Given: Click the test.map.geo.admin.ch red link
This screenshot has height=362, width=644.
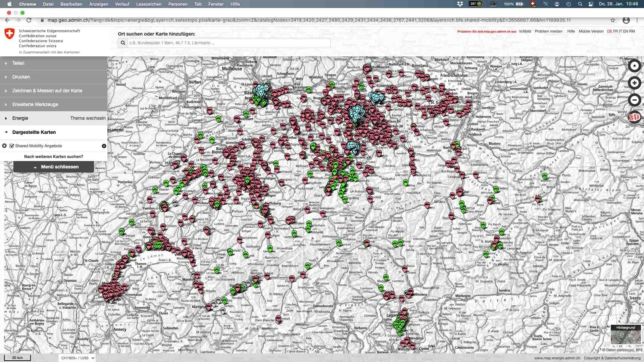Looking at the screenshot, I should (487, 32).
